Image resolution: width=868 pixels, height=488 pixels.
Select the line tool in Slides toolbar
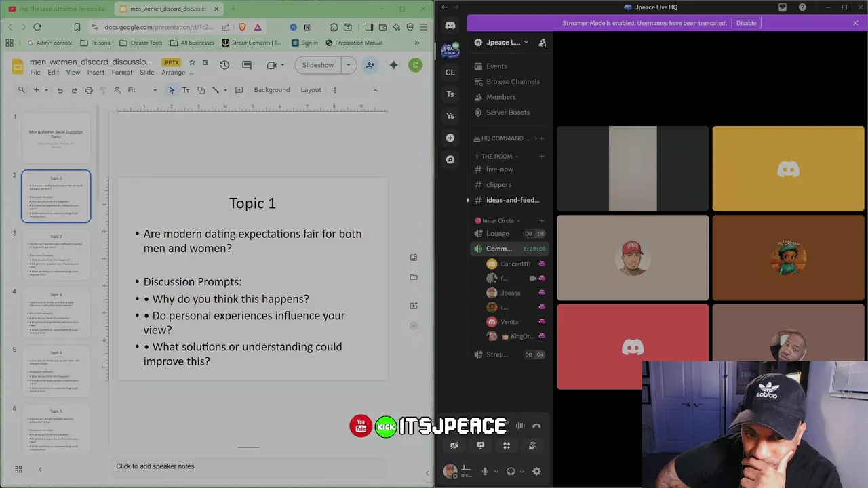click(x=216, y=90)
